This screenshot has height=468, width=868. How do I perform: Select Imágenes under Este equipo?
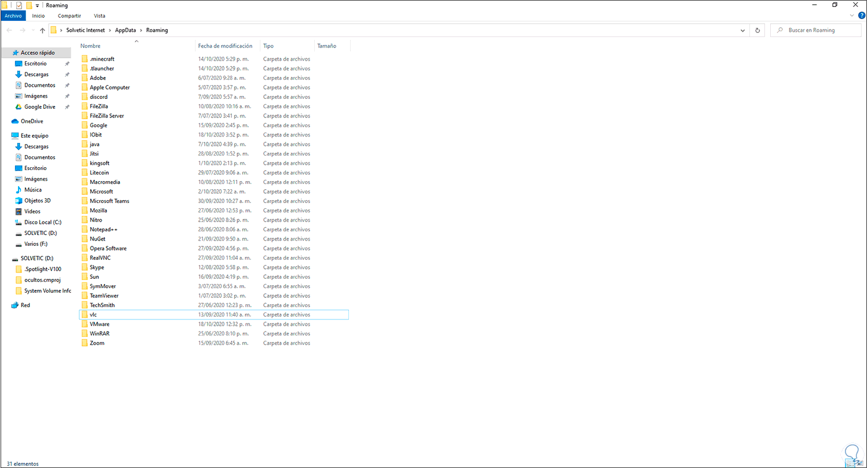click(x=36, y=179)
